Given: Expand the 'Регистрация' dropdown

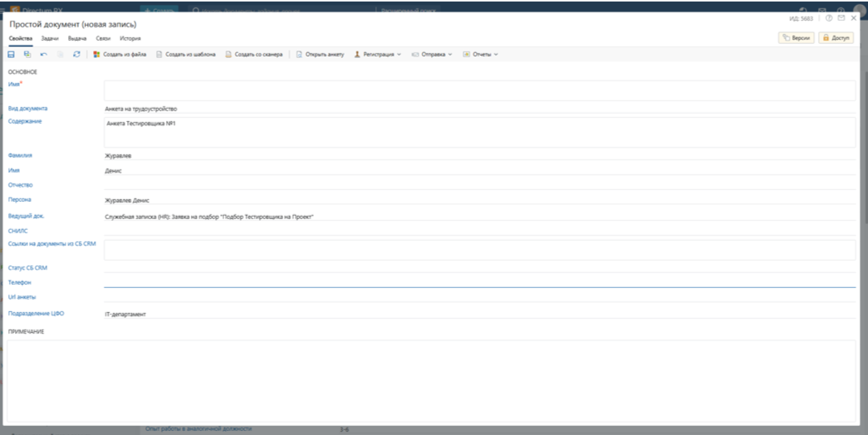Looking at the screenshot, I should click(378, 55).
